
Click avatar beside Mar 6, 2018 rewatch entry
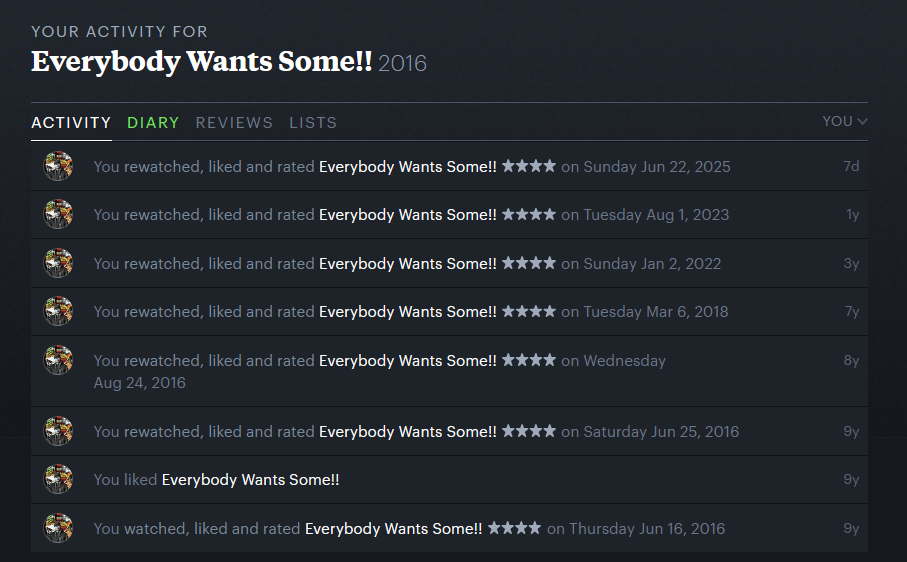click(58, 311)
